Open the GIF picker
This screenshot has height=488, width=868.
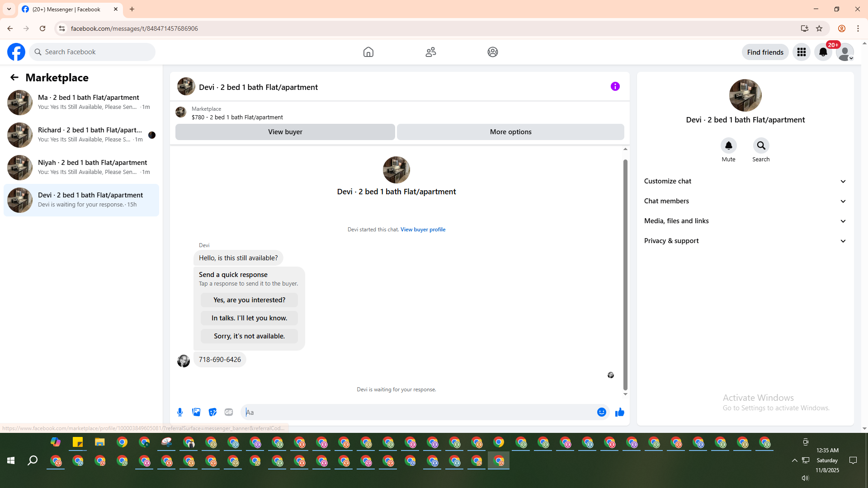tap(229, 412)
